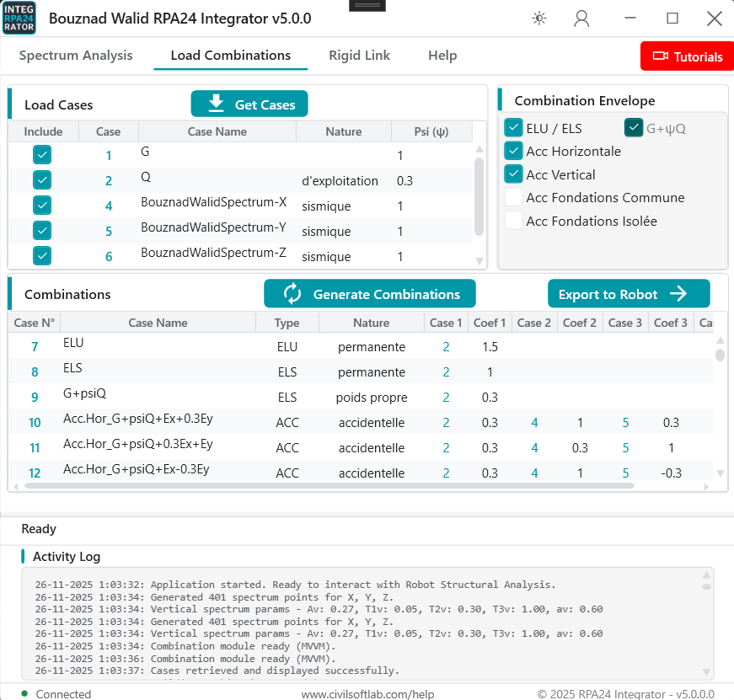Open the user profile icon
The image size is (734, 700).
point(581,19)
